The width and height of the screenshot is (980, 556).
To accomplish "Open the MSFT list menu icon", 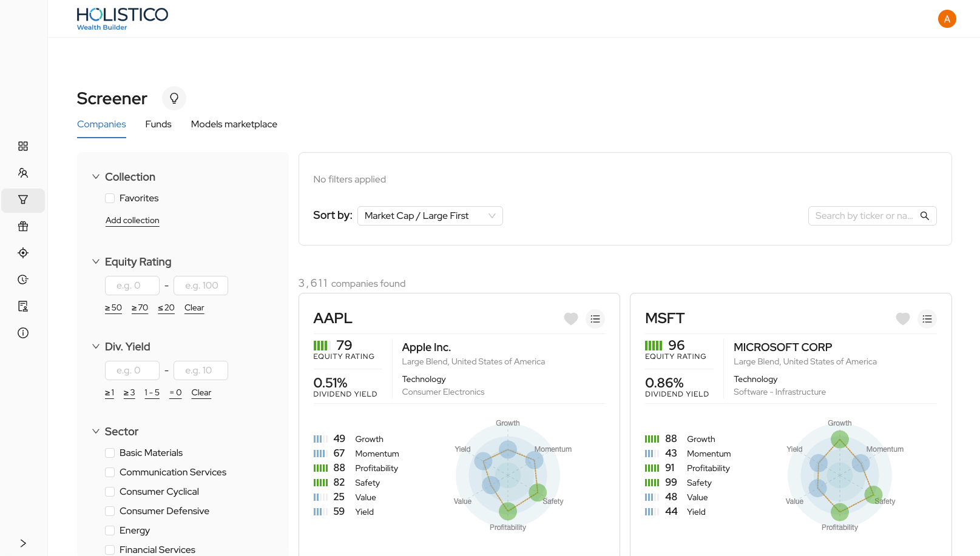I will tap(927, 319).
